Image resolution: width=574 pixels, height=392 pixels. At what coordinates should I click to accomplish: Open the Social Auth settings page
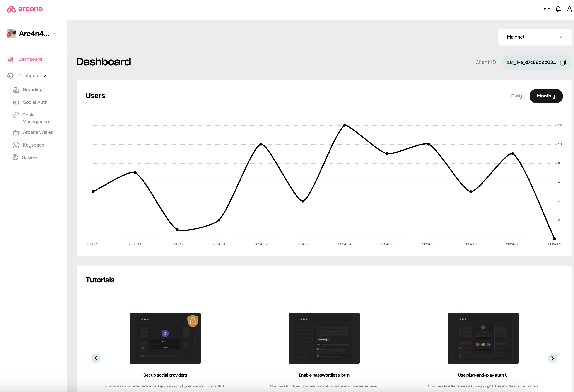[35, 102]
